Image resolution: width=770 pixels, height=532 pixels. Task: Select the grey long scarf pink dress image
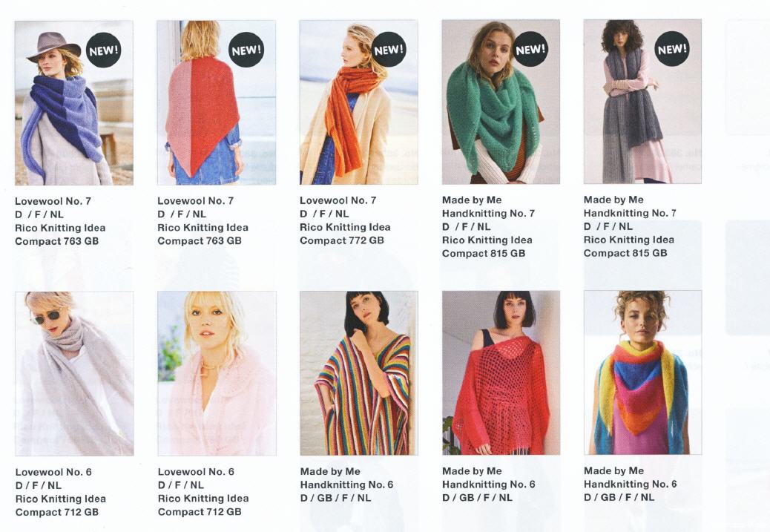pos(642,101)
